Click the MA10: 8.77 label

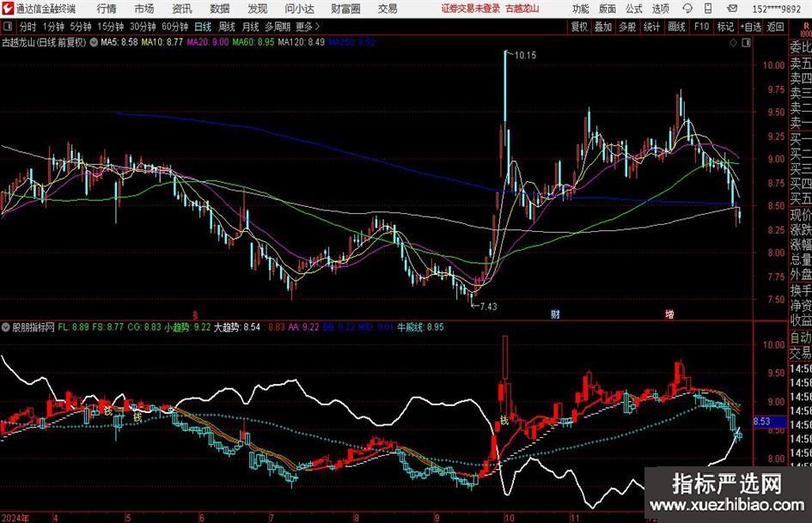162,42
